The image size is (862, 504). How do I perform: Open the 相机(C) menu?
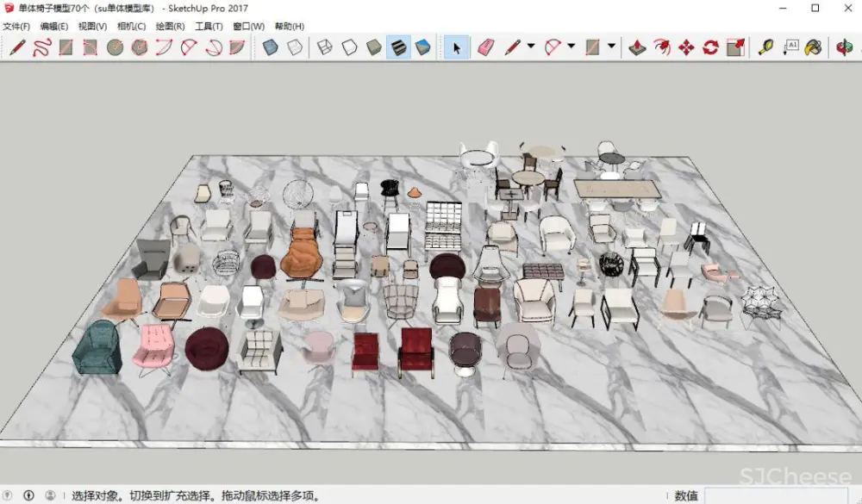[x=131, y=26]
